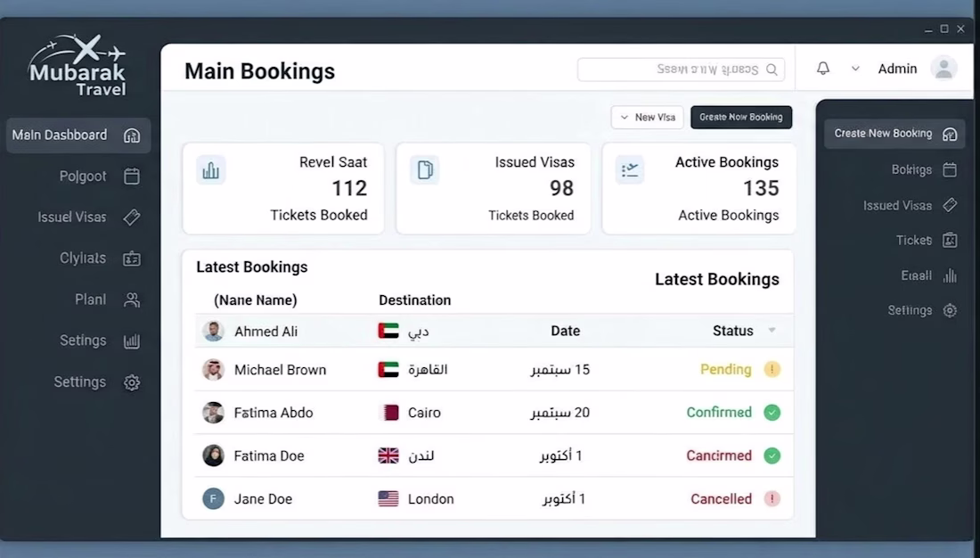Screen dimensions: 980x558
Task: Go to Main Dashboard in sidebar
Action: tap(78, 135)
